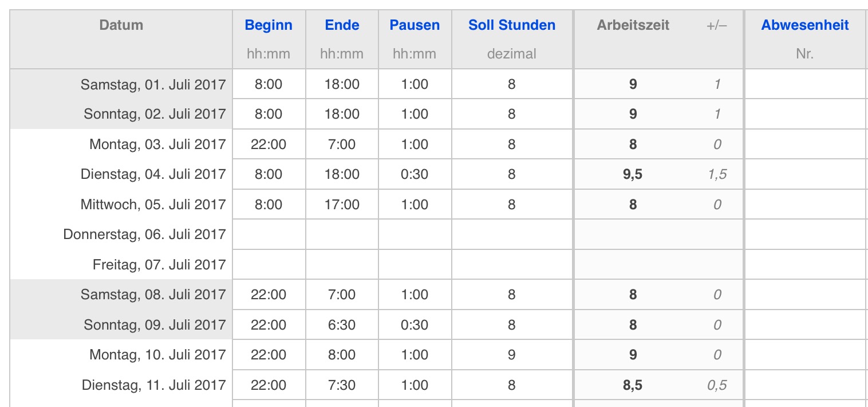Edit Ende 6:30 for Sonntag, 09. Juli
Viewport: 868px width, 407px height.
tap(342, 325)
